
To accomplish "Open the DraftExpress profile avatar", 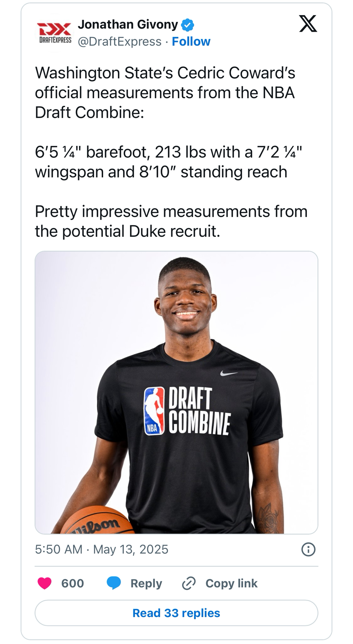I will point(54,33).
